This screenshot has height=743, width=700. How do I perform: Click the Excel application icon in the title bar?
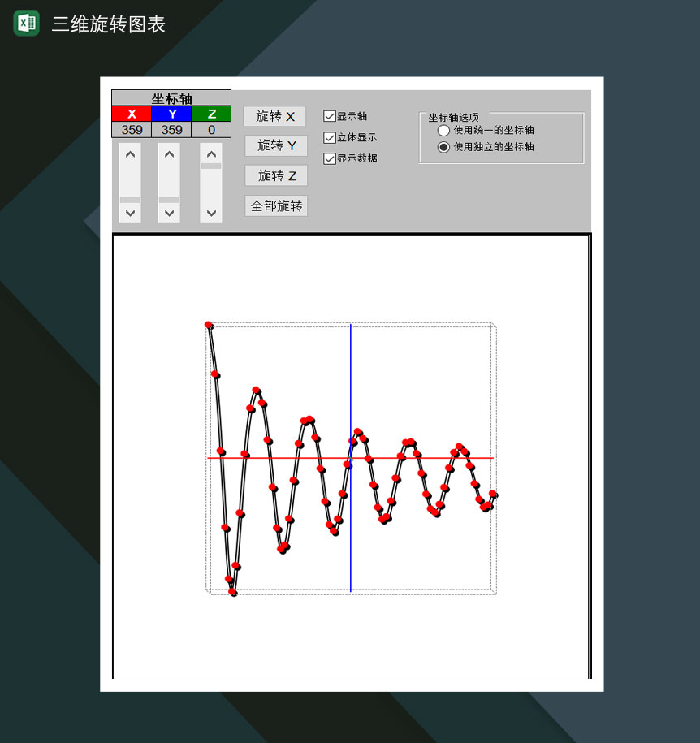[x=26, y=24]
